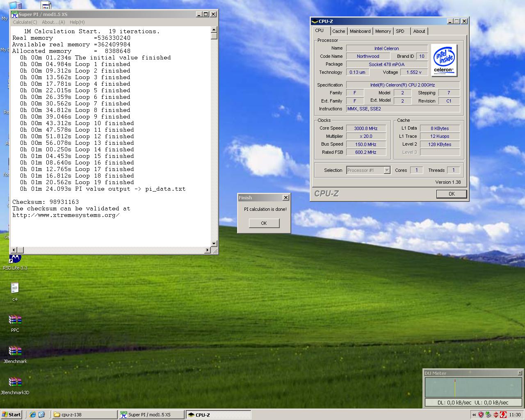Click the Loop 19 finished line
525x420 pixels.
click(77, 182)
